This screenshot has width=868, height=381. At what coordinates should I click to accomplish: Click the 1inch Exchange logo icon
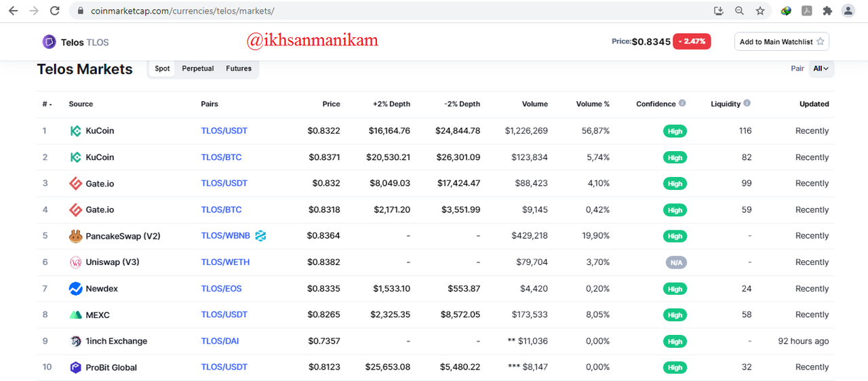pos(76,341)
